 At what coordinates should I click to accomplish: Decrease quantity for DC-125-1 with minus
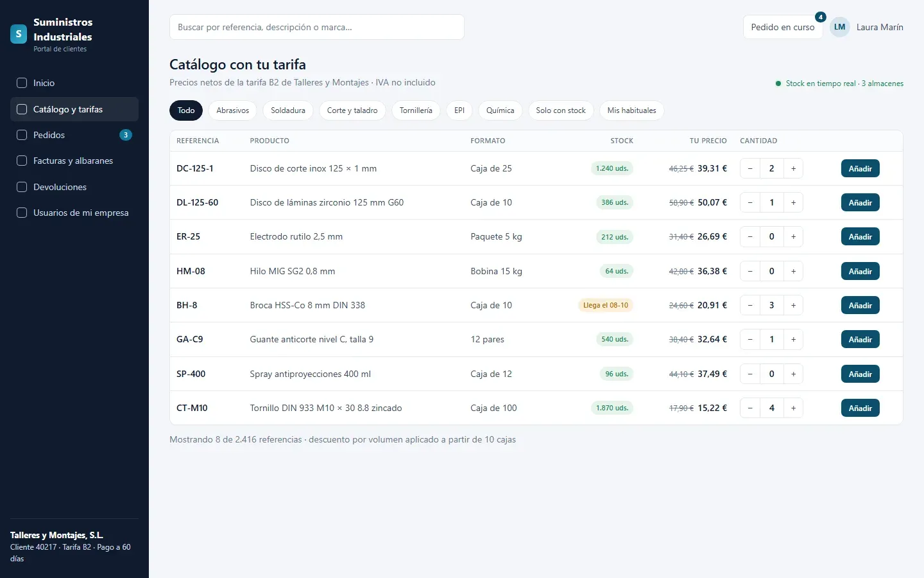(x=750, y=169)
